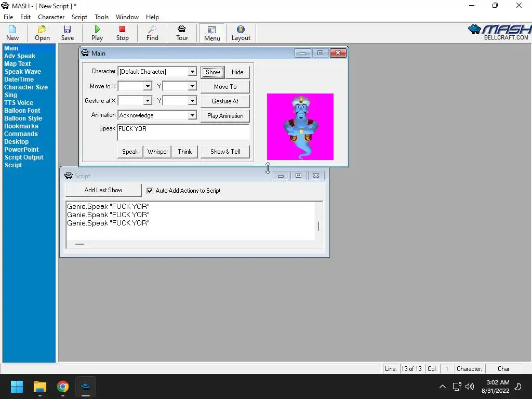The height and width of the screenshot is (399, 532).
Task: Open the Tools menu
Action: [101, 17]
